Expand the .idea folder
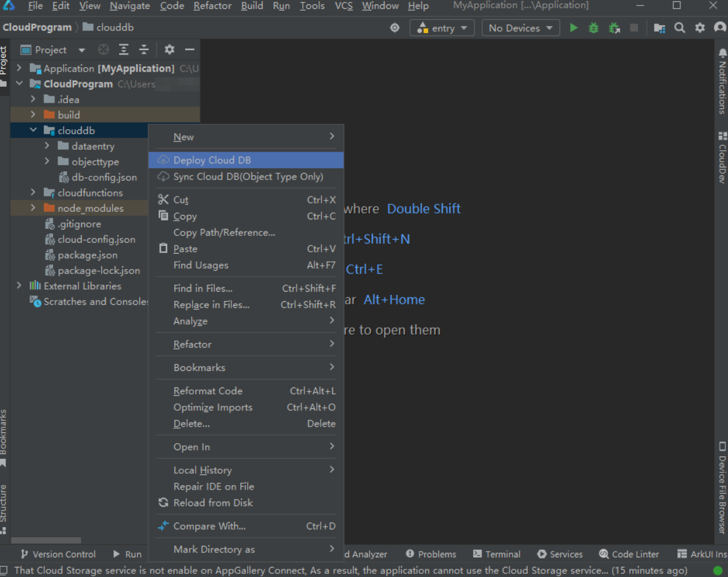The image size is (728, 577). tap(33, 100)
